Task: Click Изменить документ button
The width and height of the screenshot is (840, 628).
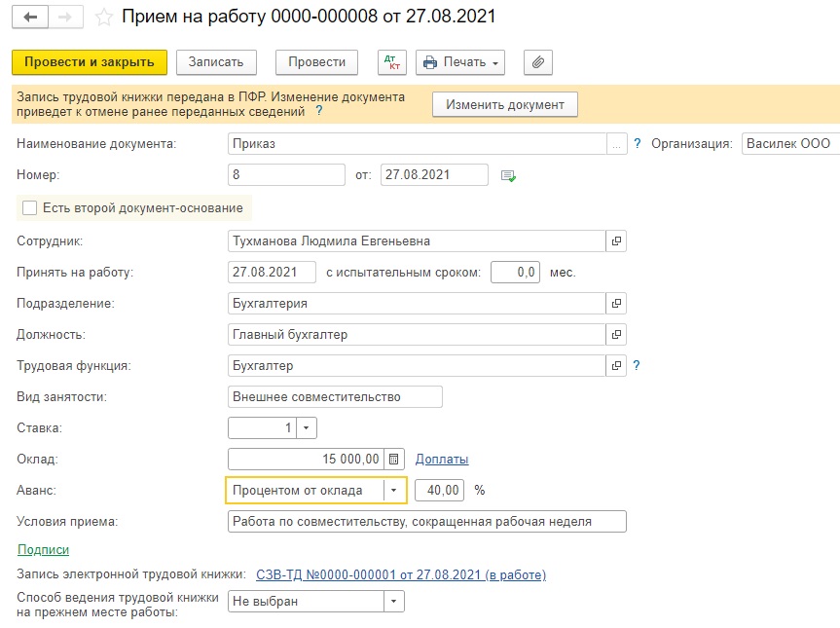Action: point(504,104)
